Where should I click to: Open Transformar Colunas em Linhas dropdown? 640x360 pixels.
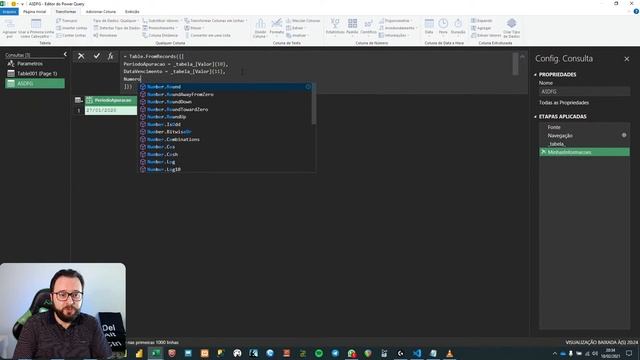coord(216,20)
